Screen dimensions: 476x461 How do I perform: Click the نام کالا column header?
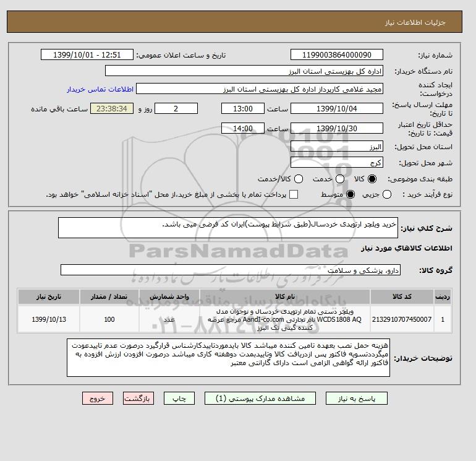point(285,296)
